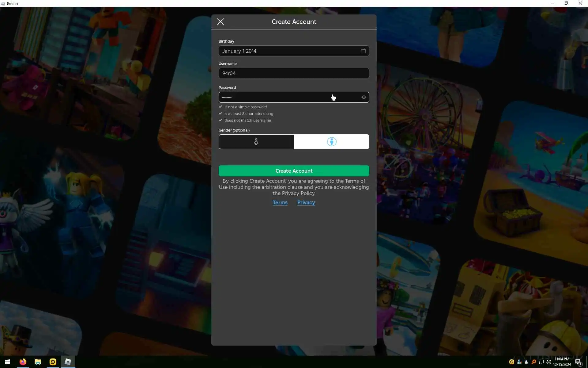Select the male gender option
The image size is (588, 368).
click(332, 142)
